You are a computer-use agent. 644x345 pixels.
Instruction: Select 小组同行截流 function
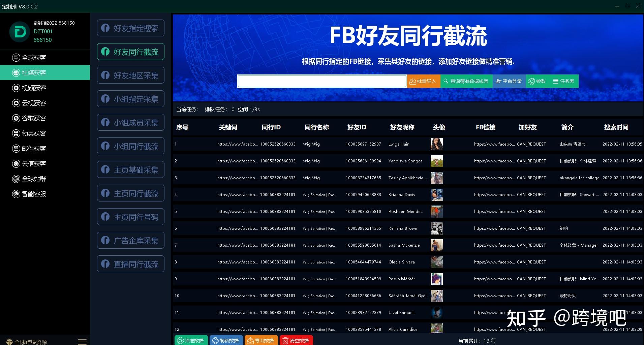pos(131,146)
